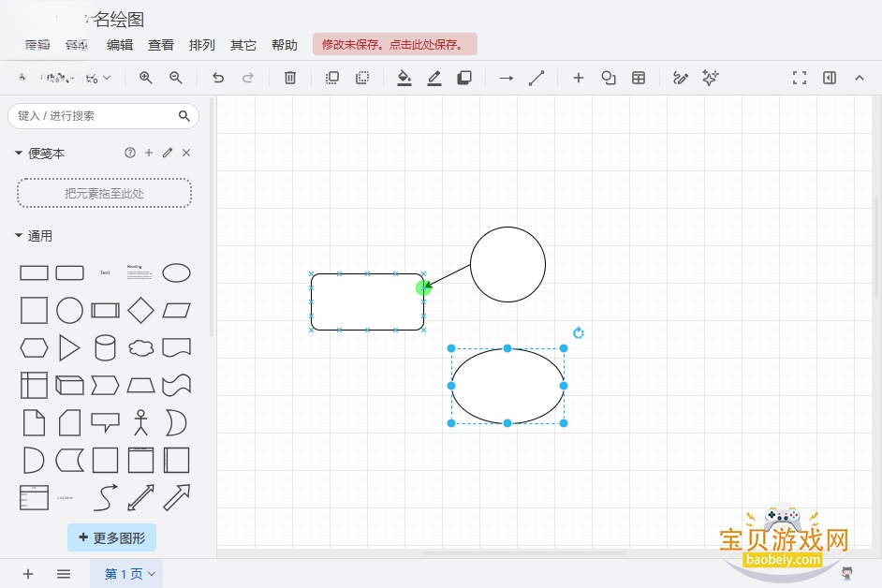
Task: Select the cloud shape in palette
Action: (x=140, y=347)
